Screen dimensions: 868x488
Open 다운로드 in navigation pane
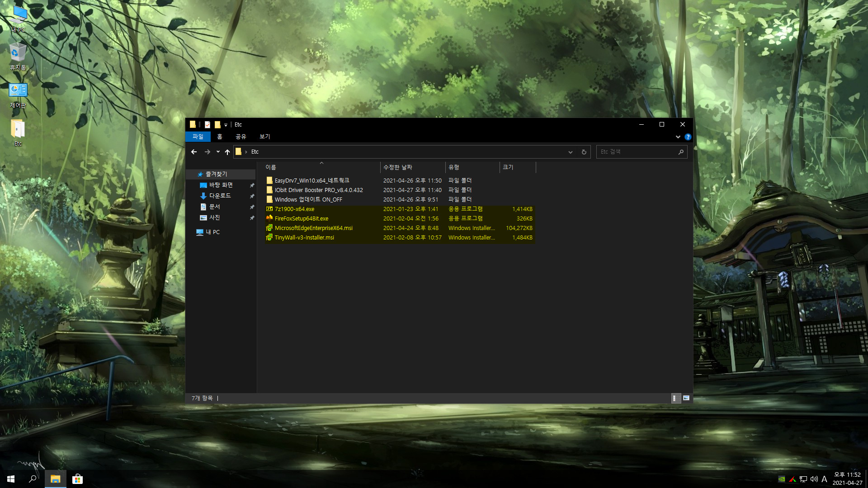coord(220,196)
